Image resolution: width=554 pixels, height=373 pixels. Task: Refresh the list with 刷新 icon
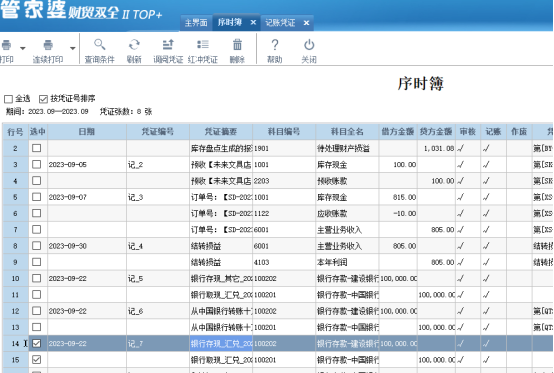tap(134, 45)
